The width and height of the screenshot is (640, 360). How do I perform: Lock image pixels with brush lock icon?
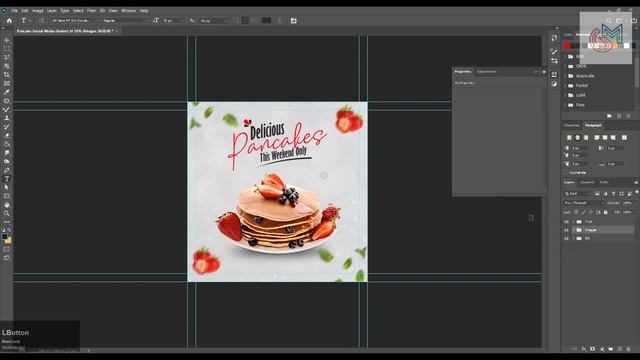coord(583,212)
